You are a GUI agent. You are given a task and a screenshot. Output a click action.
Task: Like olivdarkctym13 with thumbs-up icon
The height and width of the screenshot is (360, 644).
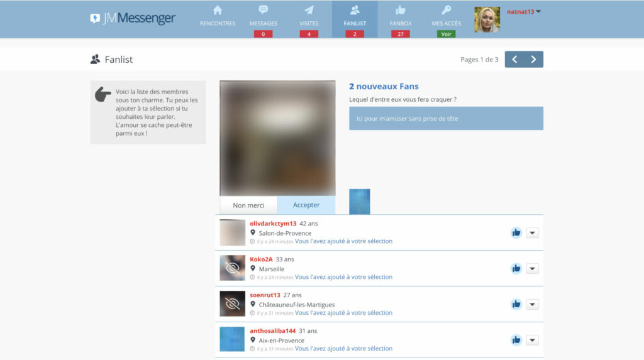516,232
